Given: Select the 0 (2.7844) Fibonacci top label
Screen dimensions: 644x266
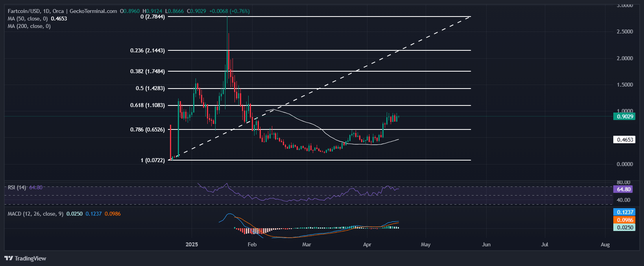Looking at the screenshot, I should coord(153,17).
